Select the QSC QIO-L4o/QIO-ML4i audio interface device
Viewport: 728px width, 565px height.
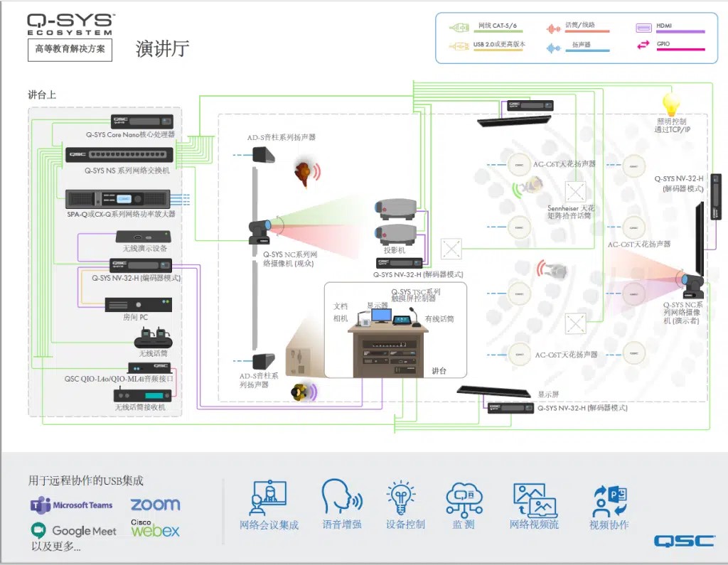(x=150, y=367)
